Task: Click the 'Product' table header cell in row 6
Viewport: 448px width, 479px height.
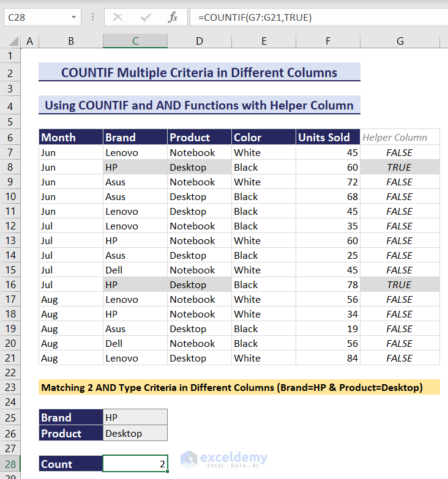Action: click(200, 137)
